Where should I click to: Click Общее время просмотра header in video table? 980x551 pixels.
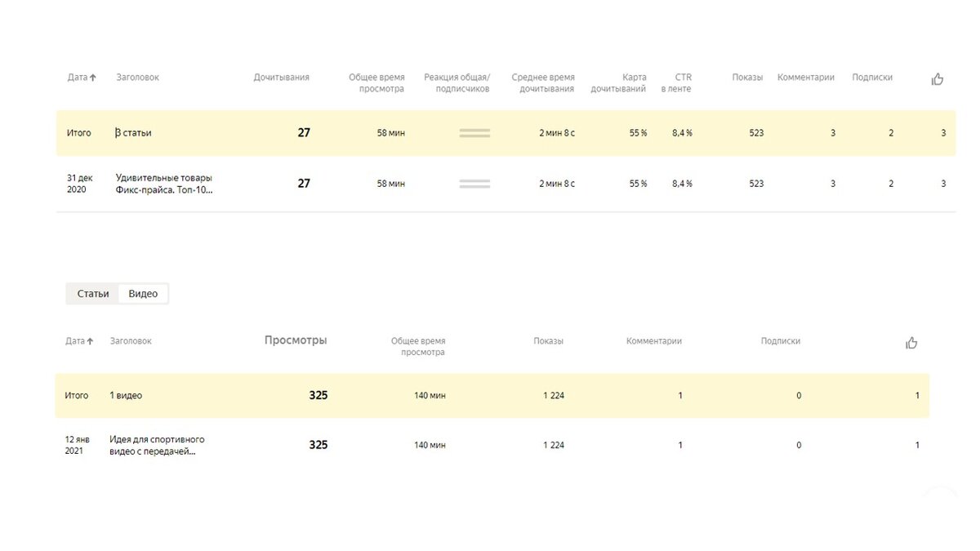tap(418, 347)
